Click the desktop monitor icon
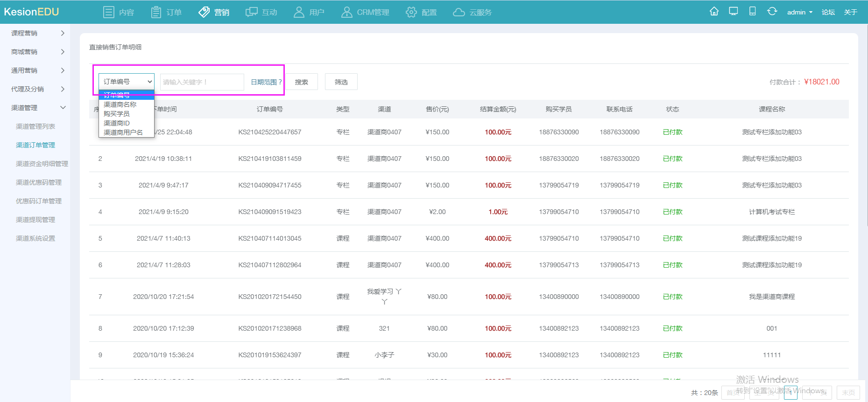The width and height of the screenshot is (868, 402). 733,12
